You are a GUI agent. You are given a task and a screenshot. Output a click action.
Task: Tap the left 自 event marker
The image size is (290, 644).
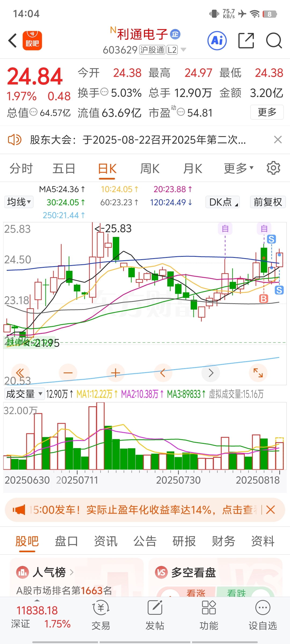pyautogui.click(x=225, y=229)
